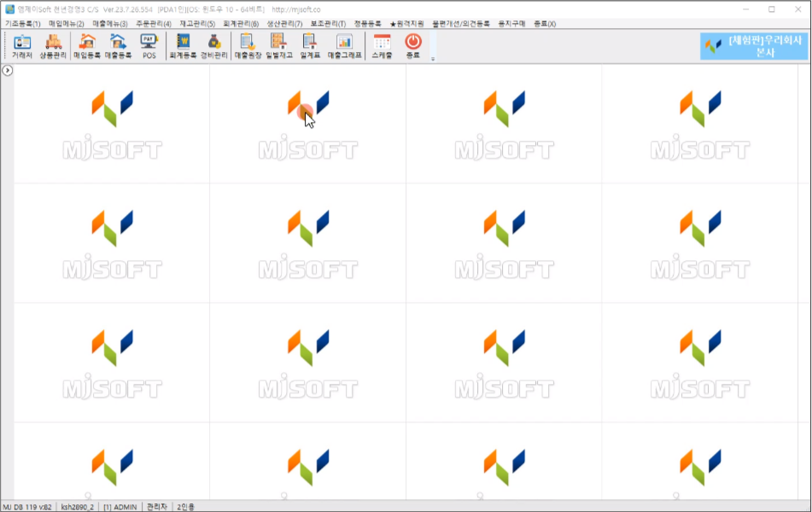Open the 보조관리(T) menu

tap(328, 24)
